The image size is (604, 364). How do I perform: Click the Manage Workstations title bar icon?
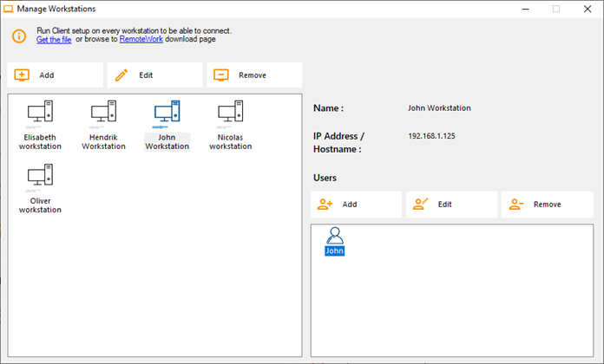[9, 9]
